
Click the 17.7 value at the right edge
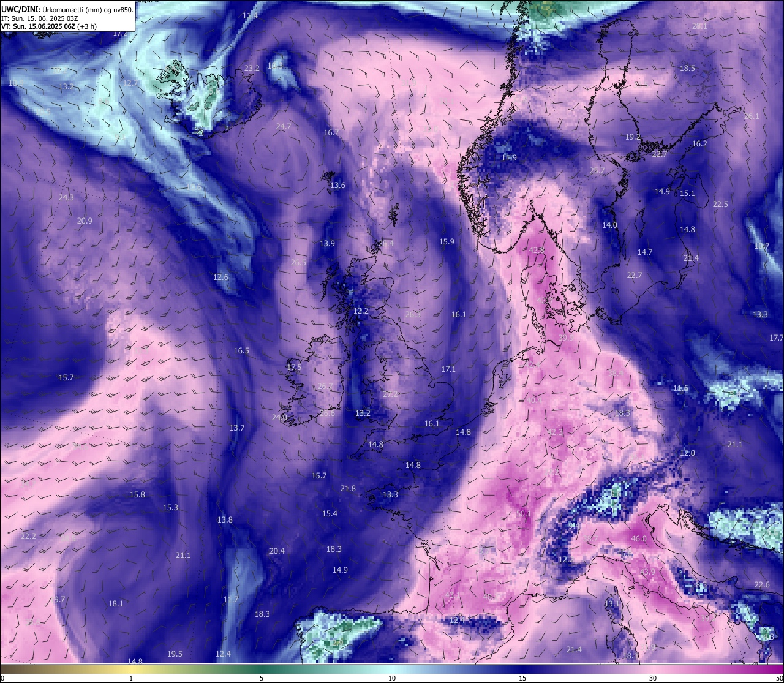click(776, 338)
